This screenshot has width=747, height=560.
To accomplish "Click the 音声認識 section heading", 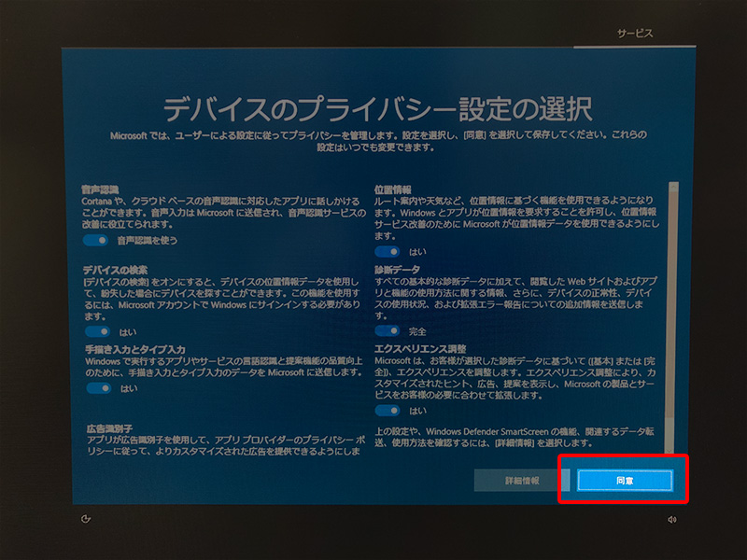I will coord(100,189).
